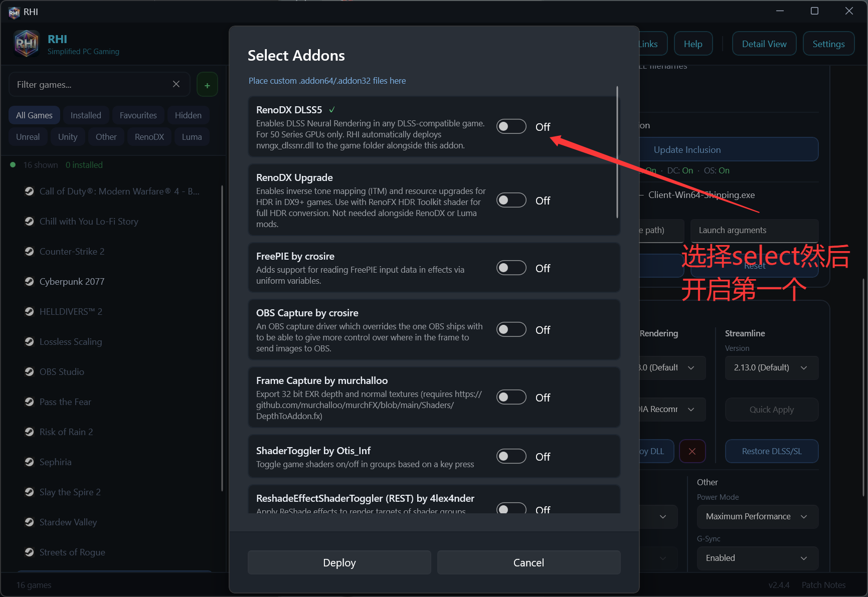This screenshot has height=597, width=868.
Task: Turn on Frame Capture by murchalloo
Action: point(511,397)
